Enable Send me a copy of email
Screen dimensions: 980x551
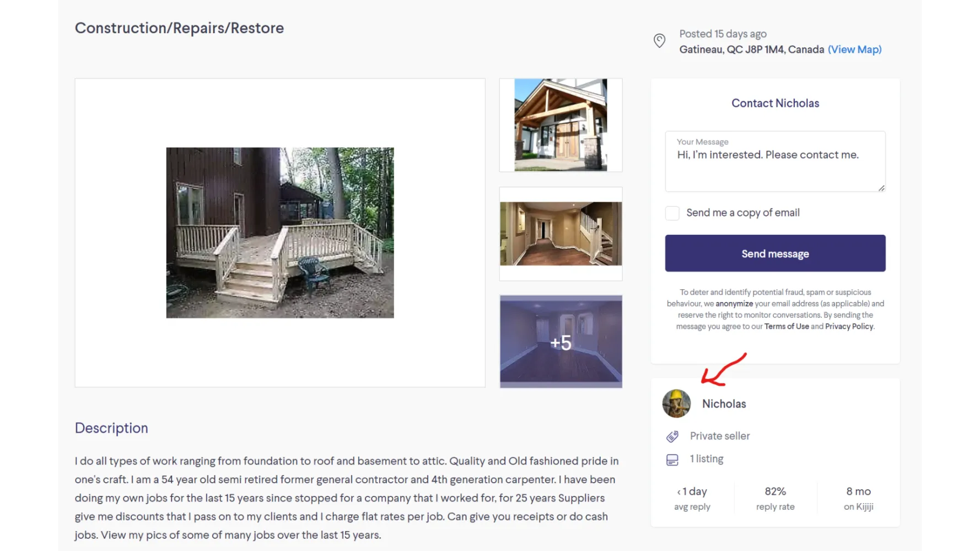[x=672, y=213]
